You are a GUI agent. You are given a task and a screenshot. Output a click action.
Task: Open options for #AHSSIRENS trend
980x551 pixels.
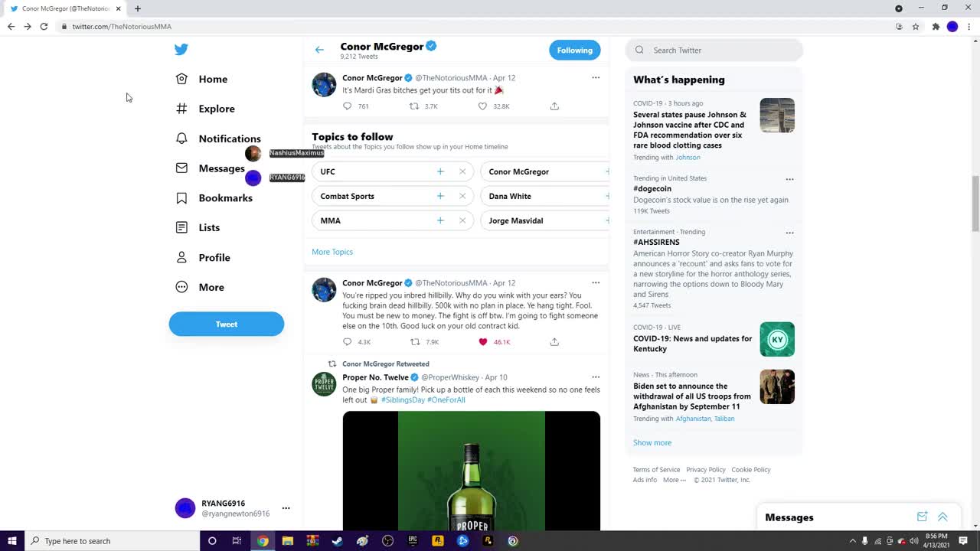[x=789, y=233]
